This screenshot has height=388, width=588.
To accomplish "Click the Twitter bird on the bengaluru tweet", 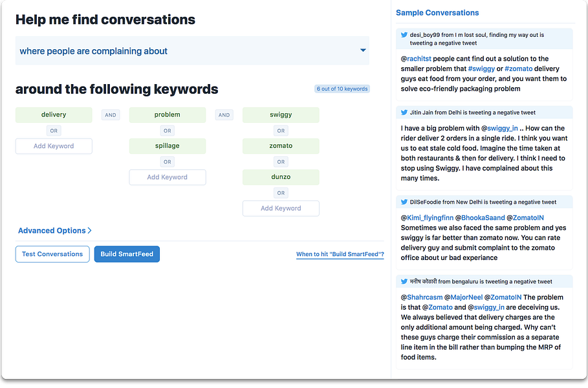I will click(404, 281).
